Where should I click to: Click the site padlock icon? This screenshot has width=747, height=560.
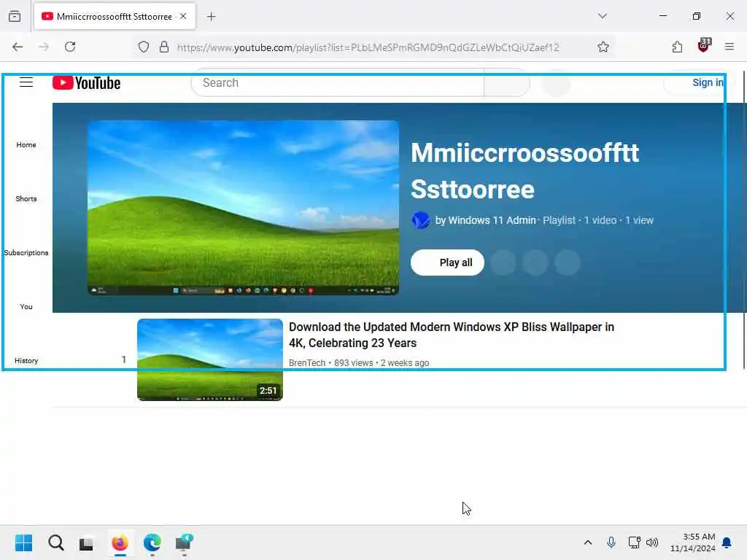pos(164,47)
